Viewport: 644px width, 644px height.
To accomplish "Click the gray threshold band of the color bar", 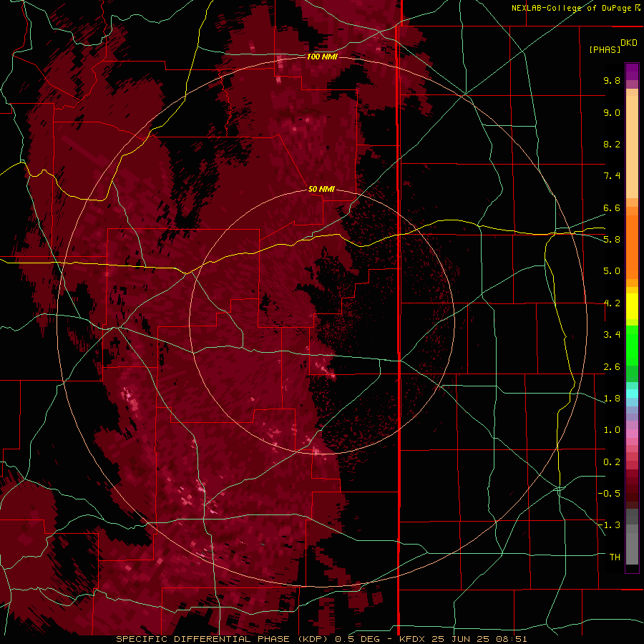I will tap(632, 537).
